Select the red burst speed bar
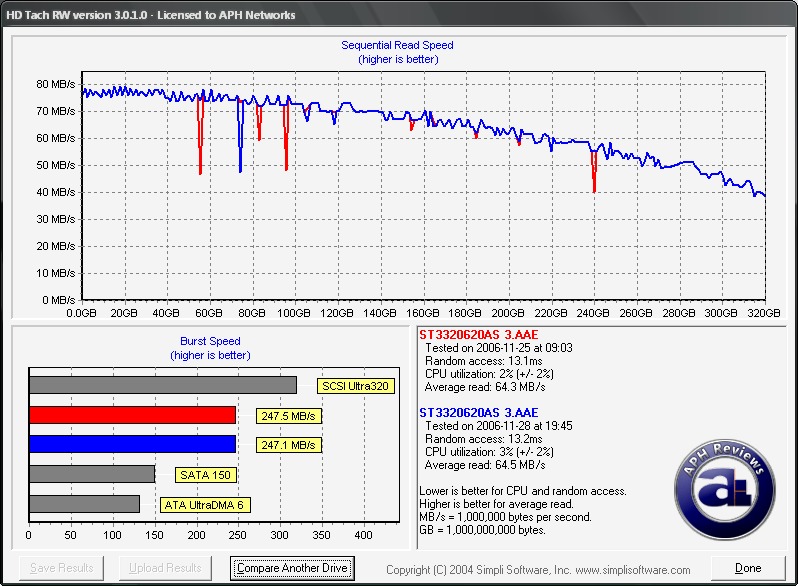The image size is (798, 586). coord(132,415)
